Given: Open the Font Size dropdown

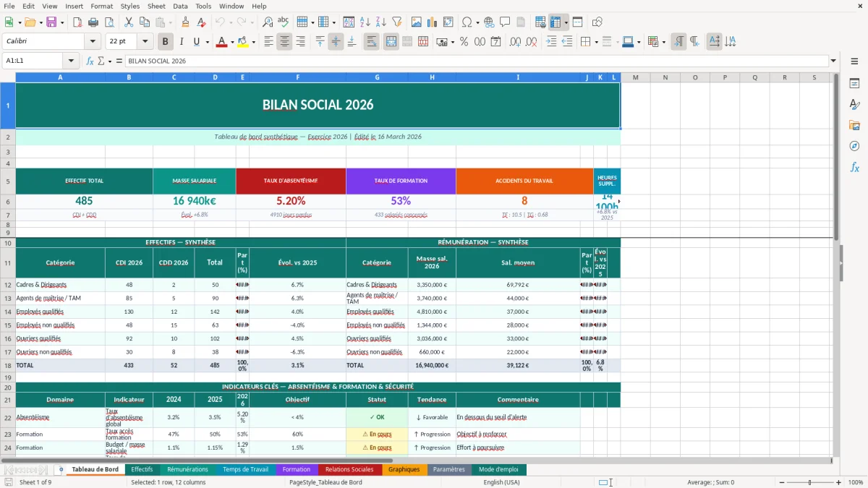Looking at the screenshot, I should pos(145,42).
